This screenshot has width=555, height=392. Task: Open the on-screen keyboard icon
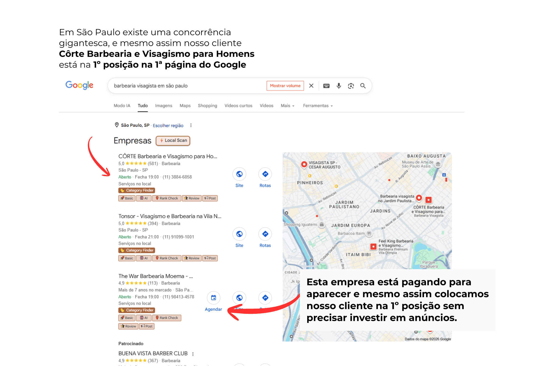(326, 86)
